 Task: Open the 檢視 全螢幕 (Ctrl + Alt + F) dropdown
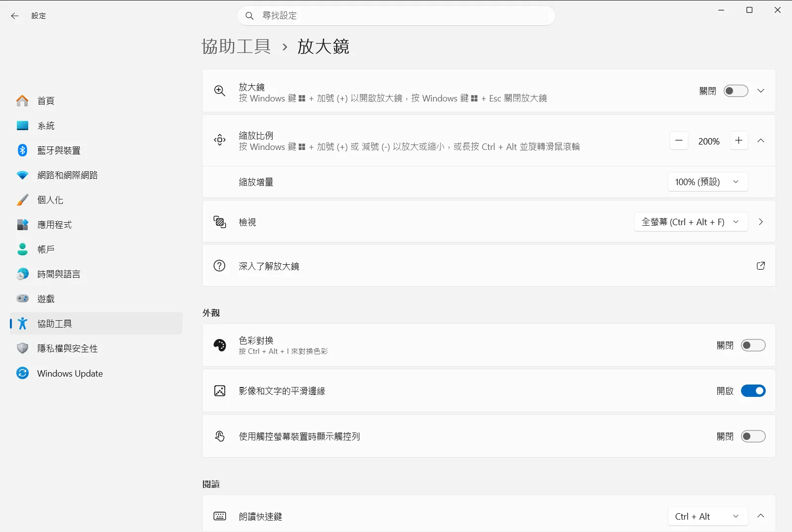click(x=691, y=222)
